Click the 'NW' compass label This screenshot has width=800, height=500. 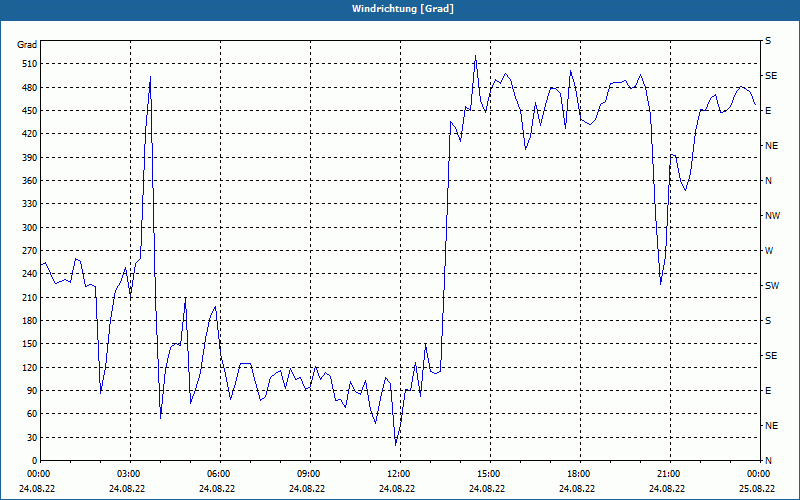pyautogui.click(x=772, y=216)
